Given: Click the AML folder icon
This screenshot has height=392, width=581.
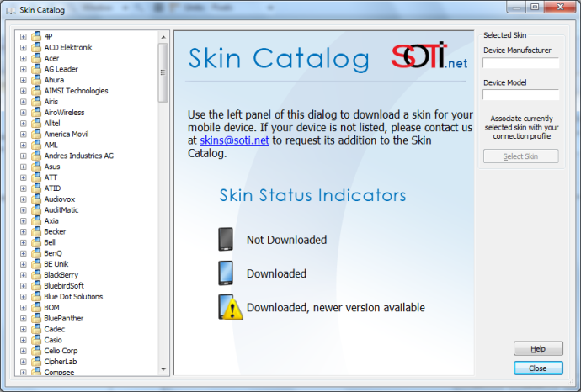Looking at the screenshot, I should pos(36,145).
